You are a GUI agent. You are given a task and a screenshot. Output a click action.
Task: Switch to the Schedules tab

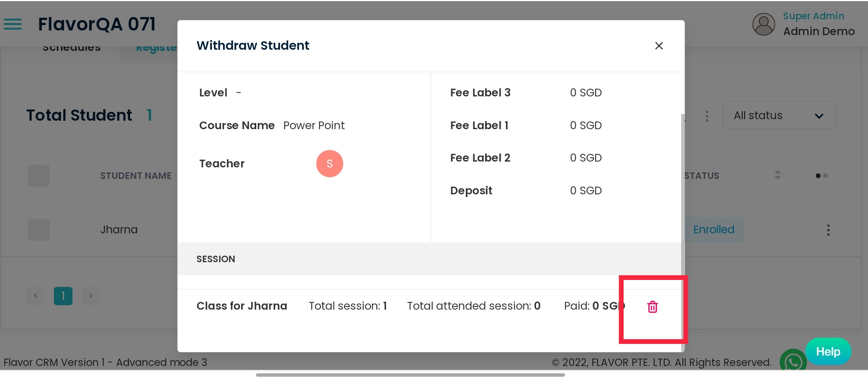71,48
